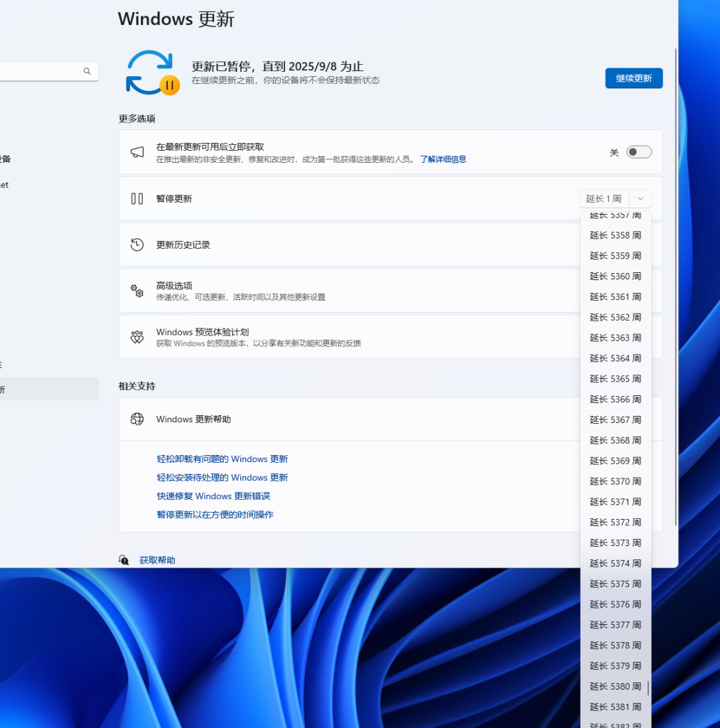Select 延长 5368 周 option
The height and width of the screenshot is (728, 720).
tap(616, 440)
